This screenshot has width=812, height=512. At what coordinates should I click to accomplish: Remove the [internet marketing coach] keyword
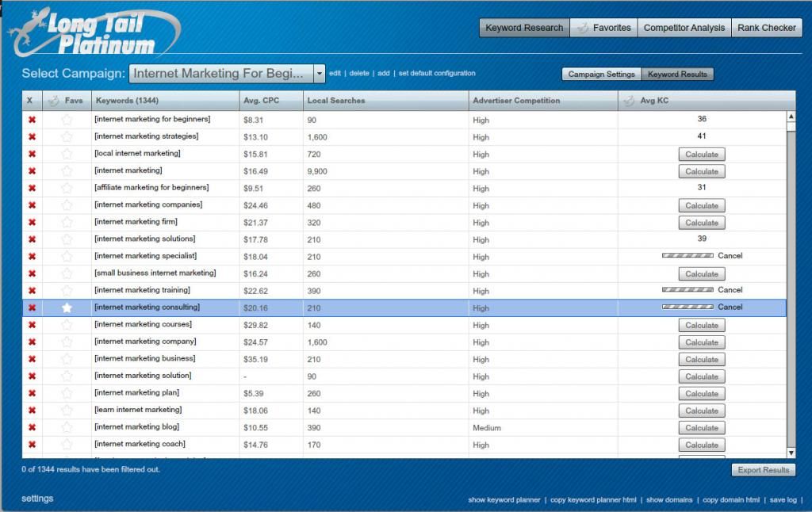point(32,444)
